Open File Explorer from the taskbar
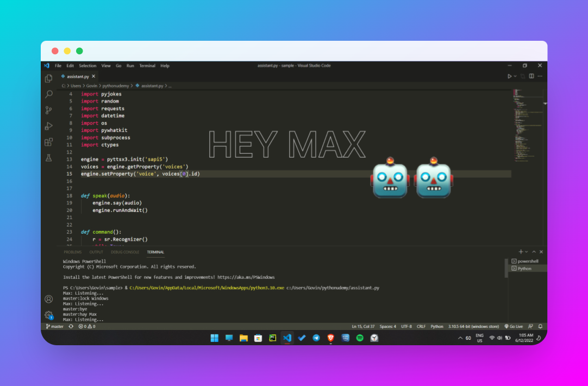This screenshot has width=588, height=386. tap(244, 338)
